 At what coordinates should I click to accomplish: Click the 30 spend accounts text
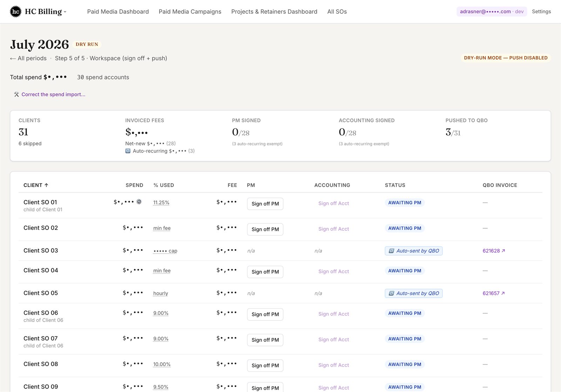103,77
